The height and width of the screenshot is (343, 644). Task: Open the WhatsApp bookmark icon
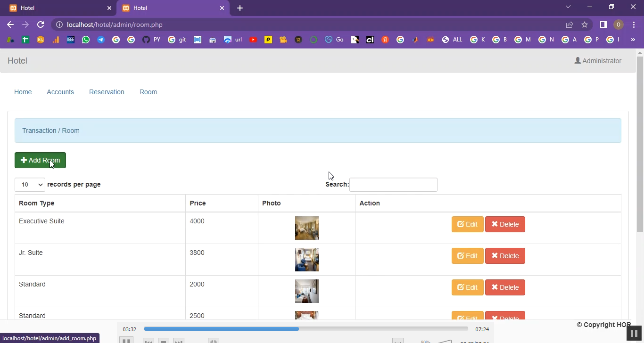(x=86, y=40)
